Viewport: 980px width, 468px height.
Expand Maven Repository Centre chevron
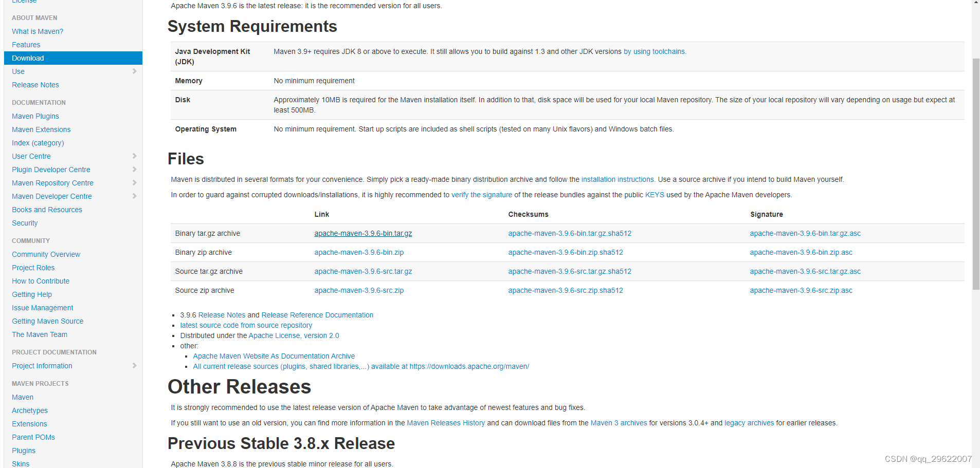click(x=135, y=183)
